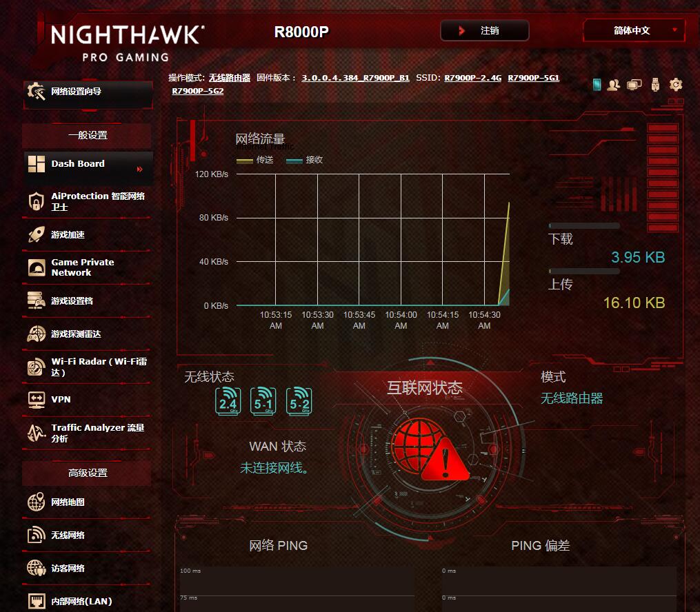Click the 互联网状态 heading
The width and height of the screenshot is (700, 612).
pos(425,387)
